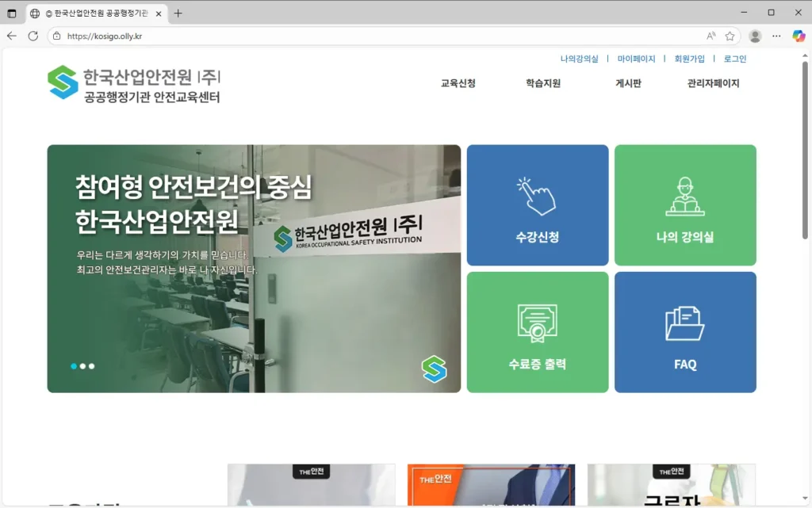Open the 게시판 menu item
The image size is (812, 508).
tap(628, 83)
